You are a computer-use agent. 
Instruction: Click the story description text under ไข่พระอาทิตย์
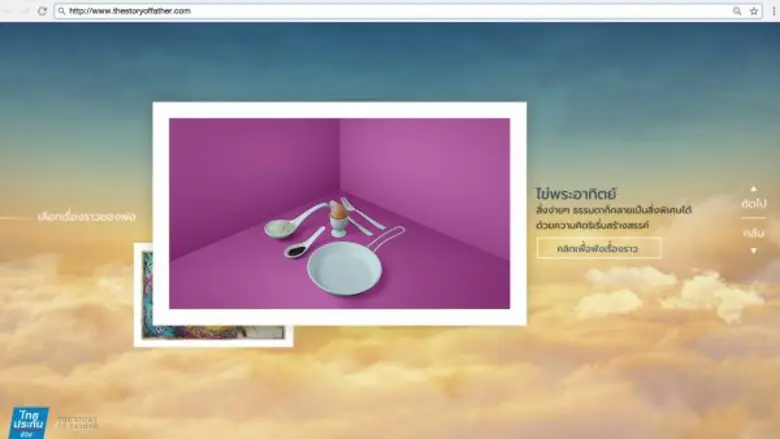[x=613, y=218]
